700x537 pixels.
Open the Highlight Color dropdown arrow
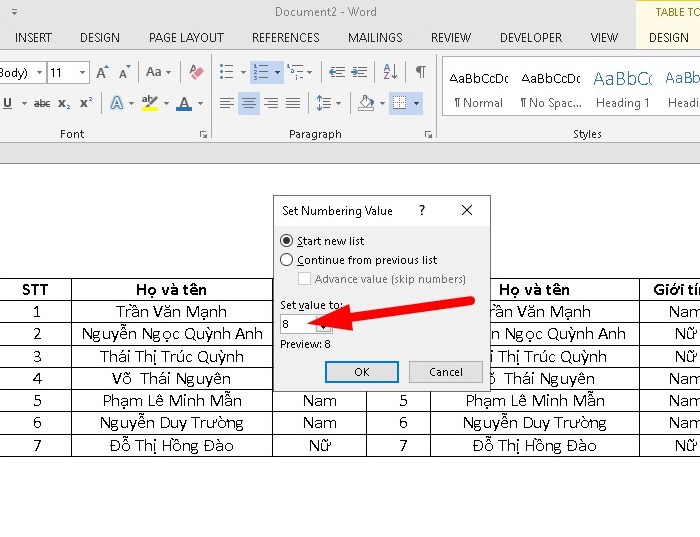[166, 104]
